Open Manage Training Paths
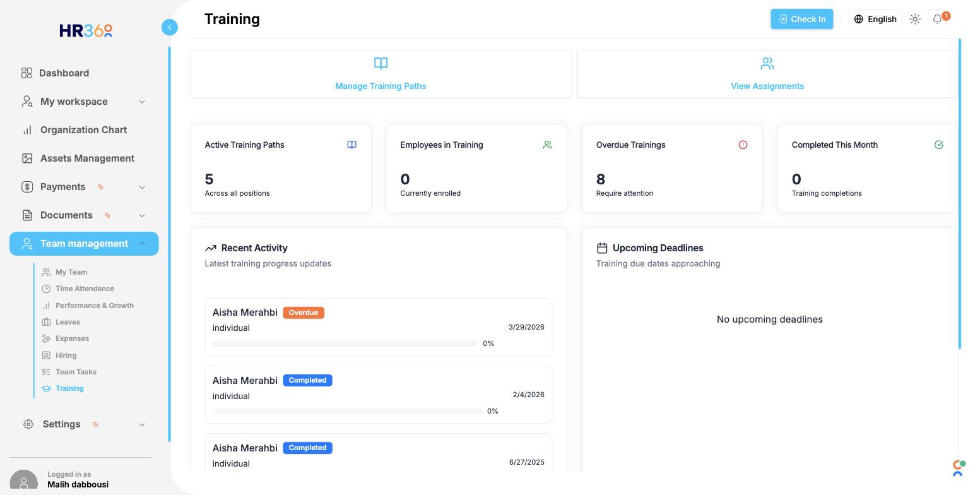The height and width of the screenshot is (495, 980). pyautogui.click(x=381, y=75)
